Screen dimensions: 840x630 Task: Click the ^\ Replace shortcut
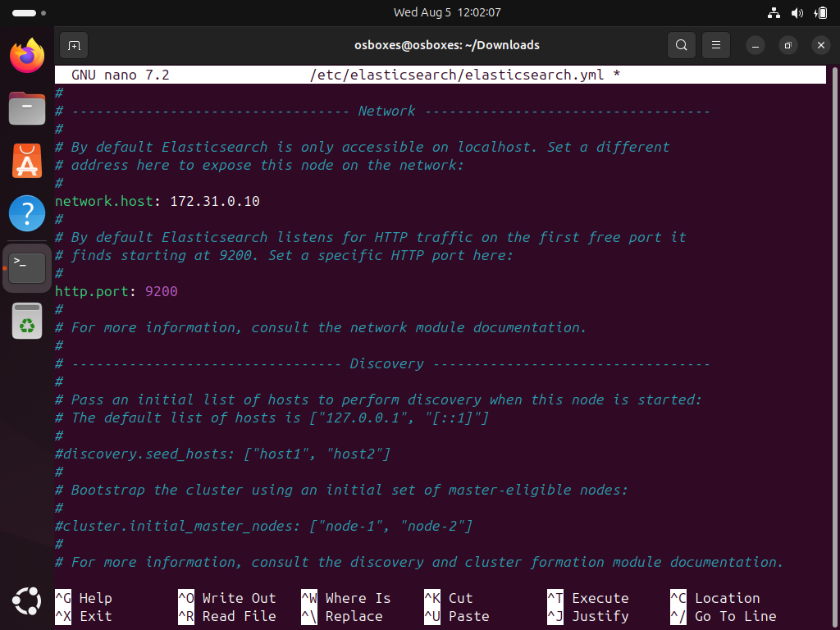click(342, 616)
